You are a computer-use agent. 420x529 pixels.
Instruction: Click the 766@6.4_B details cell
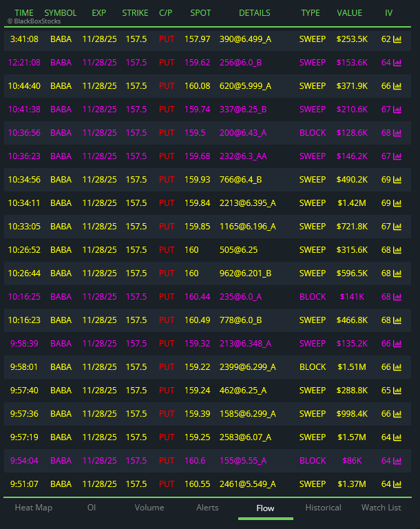240,180
